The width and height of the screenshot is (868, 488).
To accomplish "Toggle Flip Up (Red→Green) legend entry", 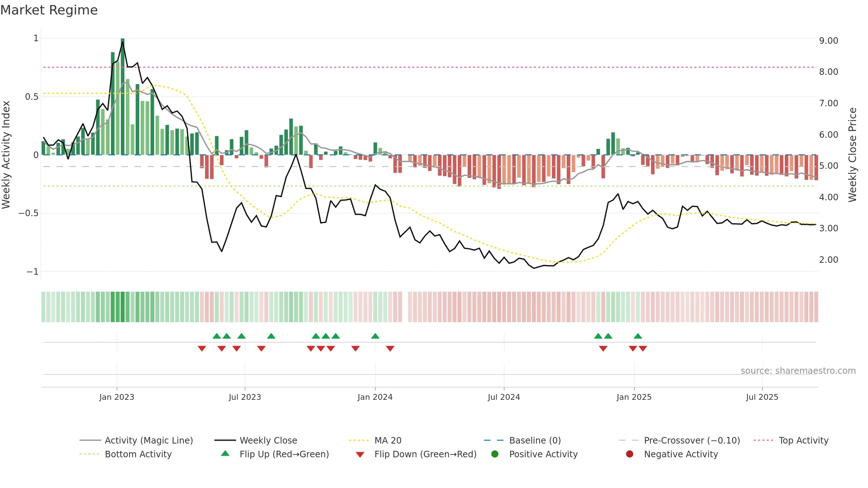I will 275,454.
